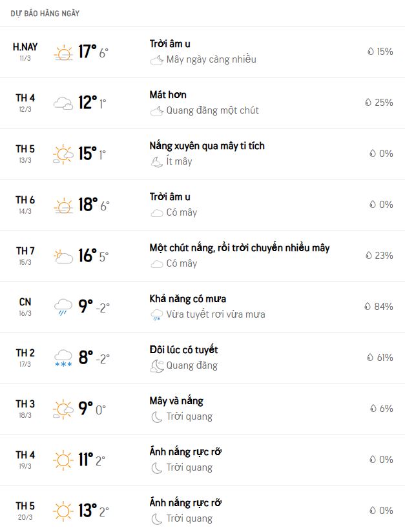Click the 13° high temperature on 20/3
The height and width of the screenshot is (532, 405).
[87, 511]
